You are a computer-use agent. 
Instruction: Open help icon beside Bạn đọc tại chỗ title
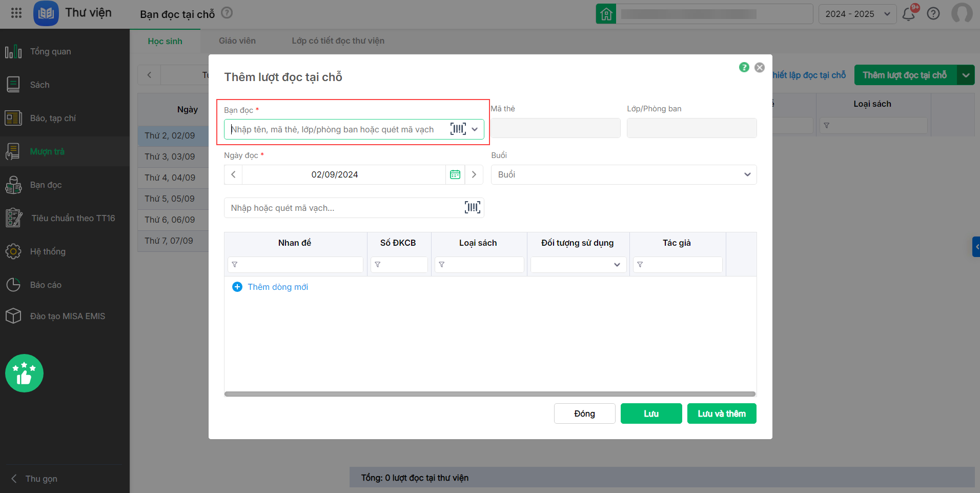point(227,13)
